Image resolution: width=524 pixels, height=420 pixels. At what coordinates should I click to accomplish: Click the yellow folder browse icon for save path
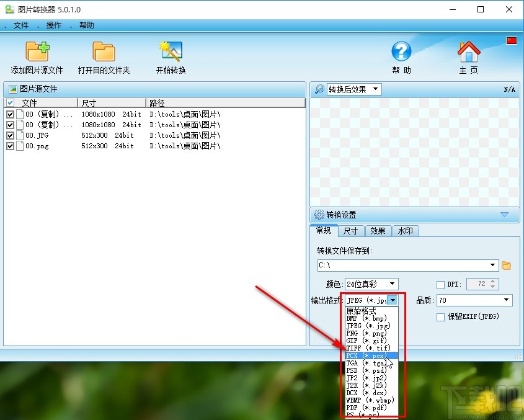tap(507, 265)
